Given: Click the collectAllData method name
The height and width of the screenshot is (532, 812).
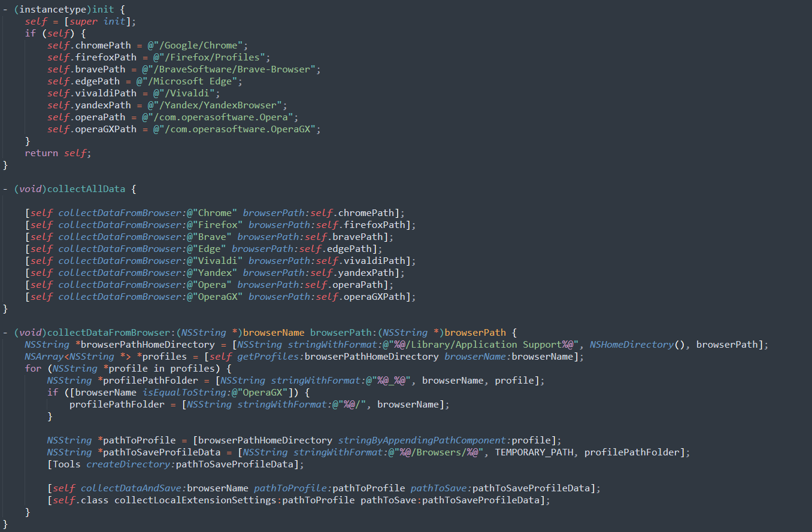Looking at the screenshot, I should tap(86, 189).
